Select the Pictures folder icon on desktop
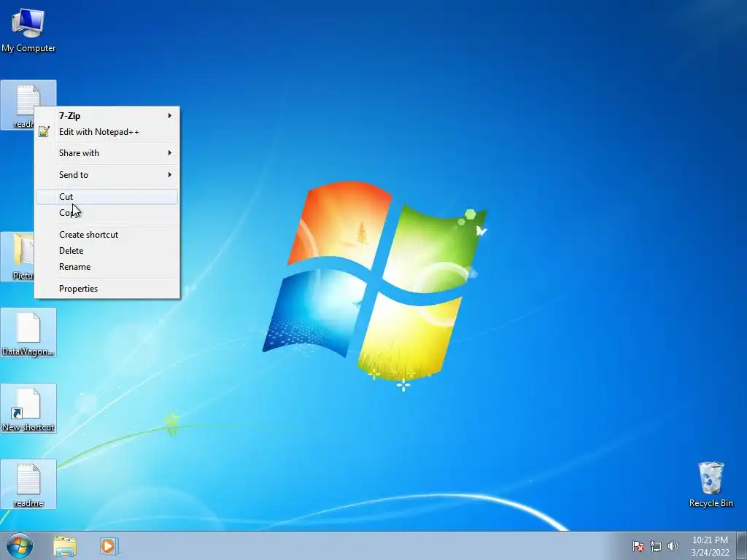 click(18, 256)
